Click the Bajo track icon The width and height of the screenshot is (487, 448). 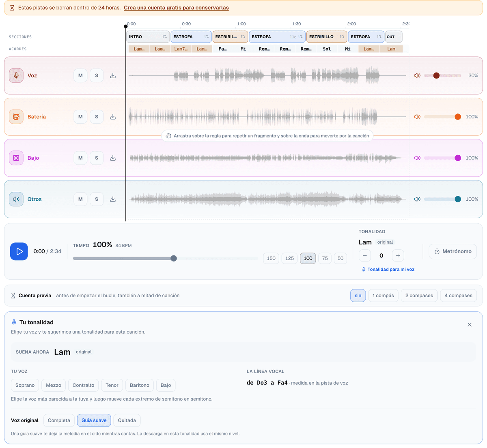coord(16,158)
